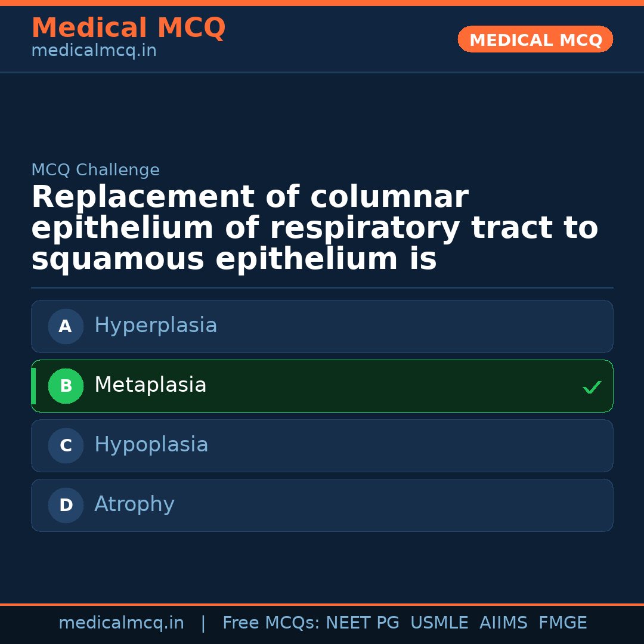Open the medicalmcq.in link in the footer
Screen dimensions: 644x644
tap(121, 623)
